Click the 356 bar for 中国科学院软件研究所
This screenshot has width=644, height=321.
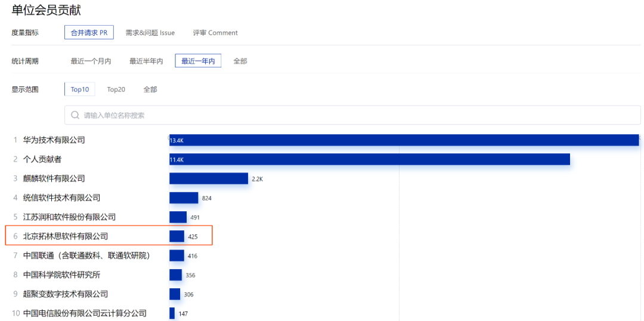[175, 275]
